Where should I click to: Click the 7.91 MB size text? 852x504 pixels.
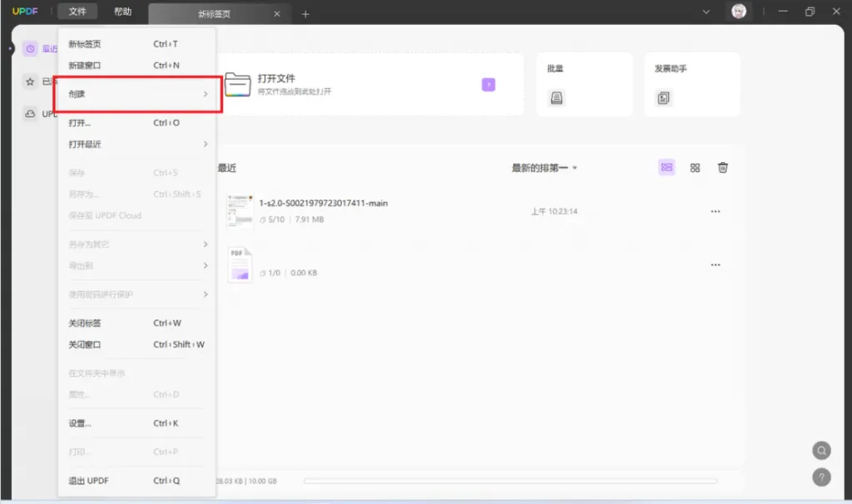point(310,220)
